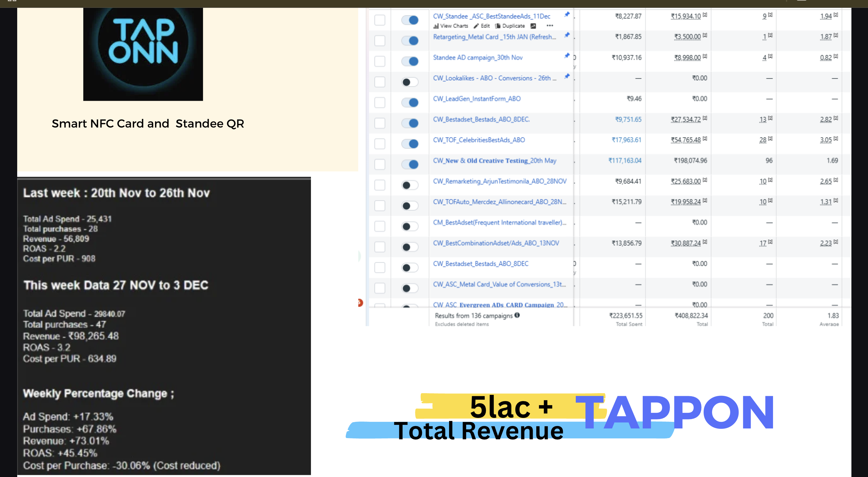This screenshot has height=477, width=868.
Task: Check the CW_New & Old Creative Testing checkbox
Action: [x=380, y=164]
